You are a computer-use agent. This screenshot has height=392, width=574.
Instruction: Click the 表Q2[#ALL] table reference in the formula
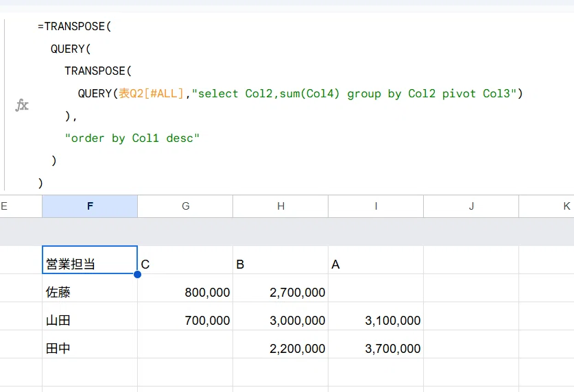(x=151, y=94)
